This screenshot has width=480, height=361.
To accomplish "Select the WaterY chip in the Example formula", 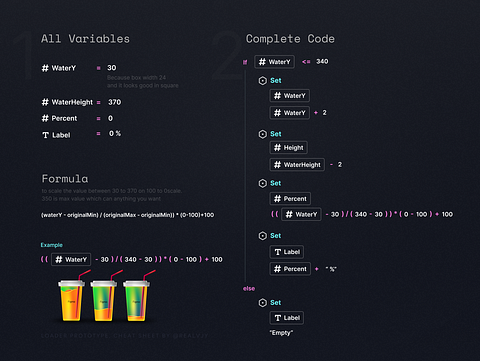I will (x=71, y=259).
